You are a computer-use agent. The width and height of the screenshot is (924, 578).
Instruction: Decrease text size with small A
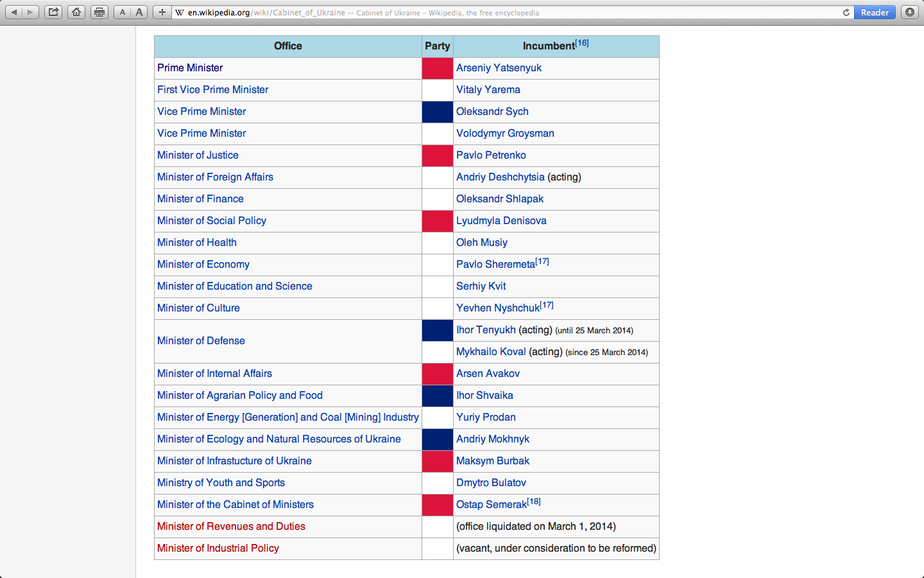point(123,12)
